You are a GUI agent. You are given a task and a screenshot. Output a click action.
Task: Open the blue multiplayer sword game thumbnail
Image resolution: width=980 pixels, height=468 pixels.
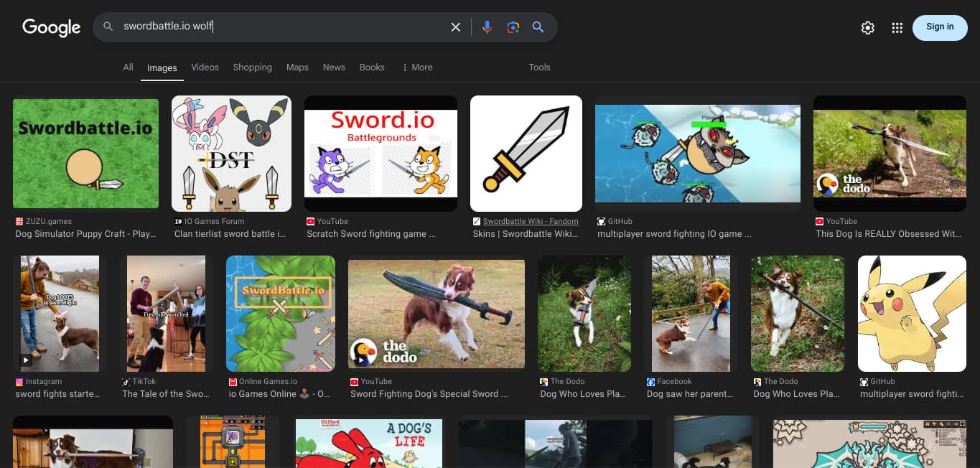point(698,154)
